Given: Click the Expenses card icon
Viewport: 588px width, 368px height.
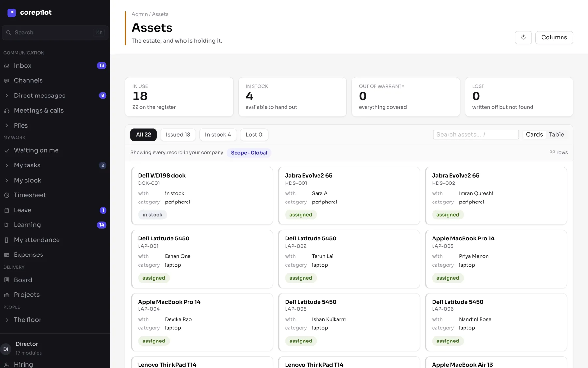Looking at the screenshot, I should [7, 255].
